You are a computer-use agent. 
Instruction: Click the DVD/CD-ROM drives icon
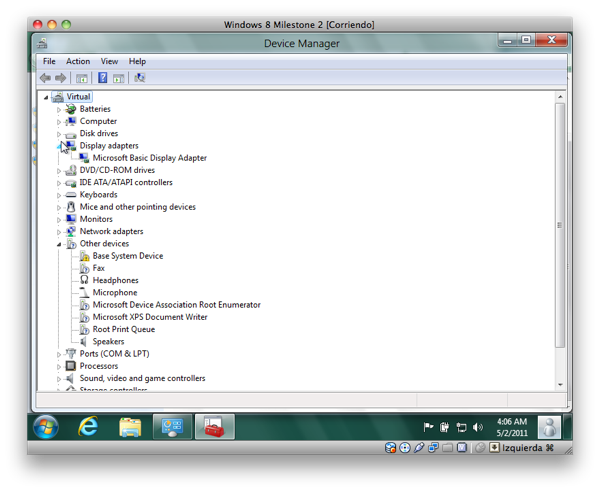71,170
